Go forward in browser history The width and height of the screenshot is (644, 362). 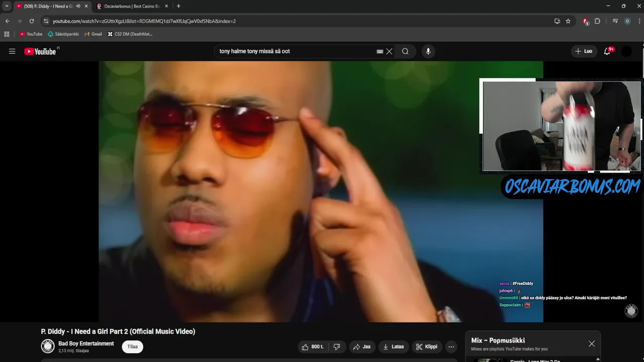click(20, 21)
